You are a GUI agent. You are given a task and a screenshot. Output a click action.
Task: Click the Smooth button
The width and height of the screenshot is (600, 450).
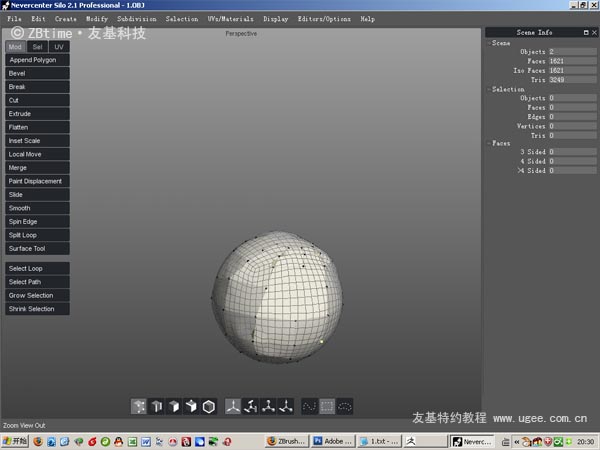click(x=38, y=208)
